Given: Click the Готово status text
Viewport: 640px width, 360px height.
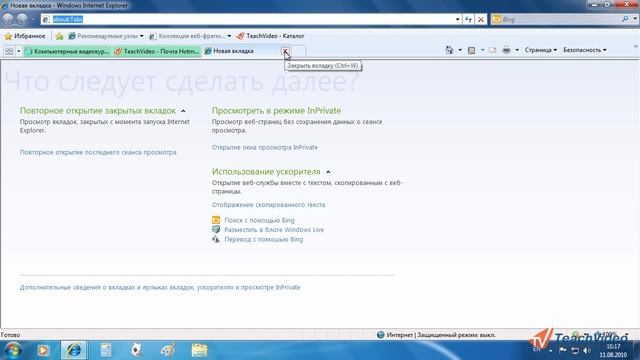Looking at the screenshot, I should coord(11,335).
